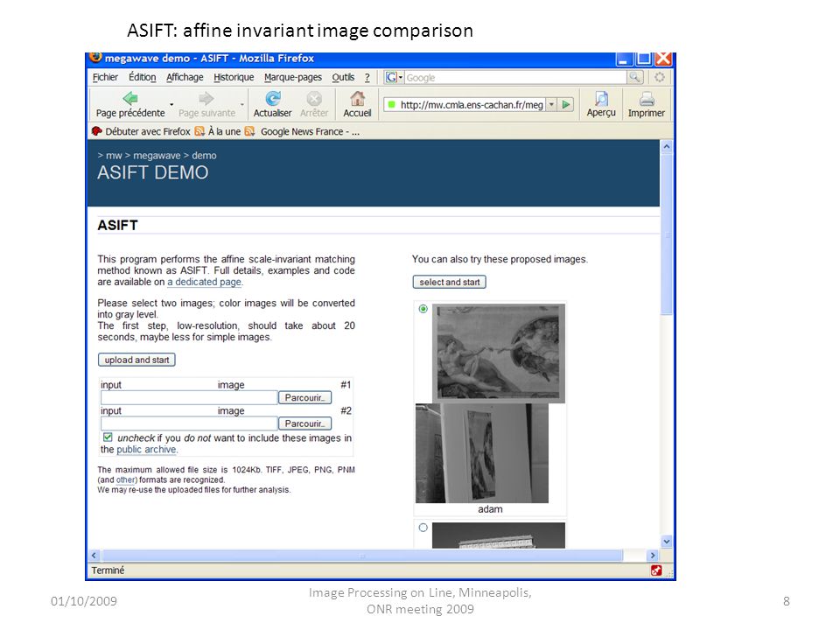Print page with Imprimer icon
The height and width of the screenshot is (630, 840).
pyautogui.click(x=647, y=99)
